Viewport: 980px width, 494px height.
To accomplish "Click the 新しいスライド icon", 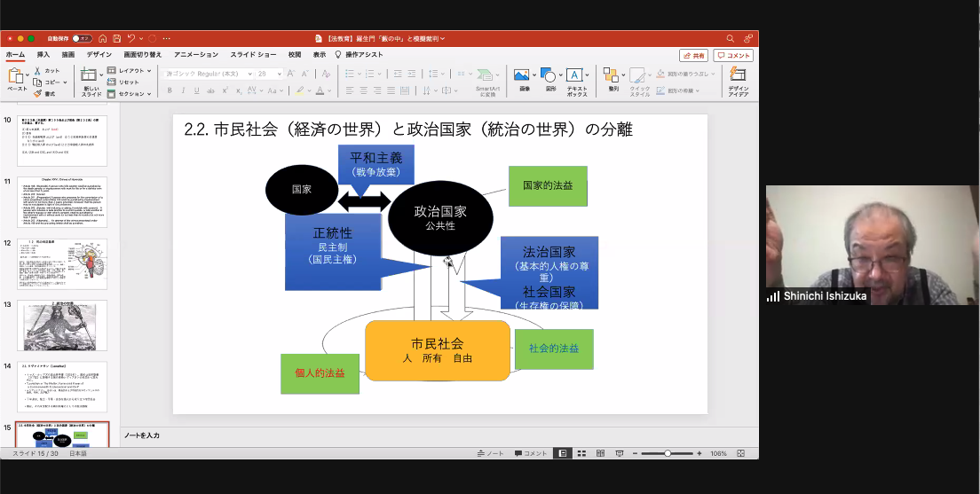I will [x=89, y=75].
